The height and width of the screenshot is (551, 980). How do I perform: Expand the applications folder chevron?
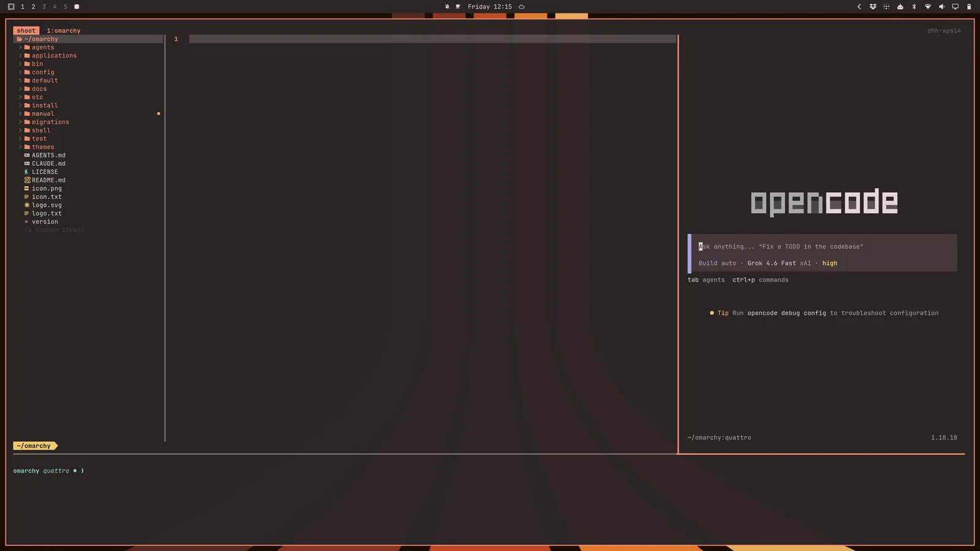(20, 56)
